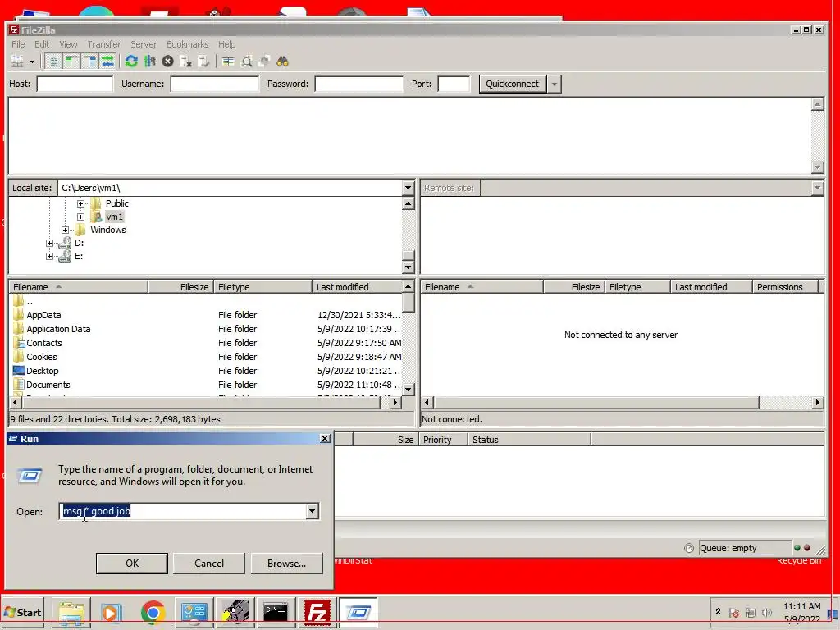Open the Quickconnect history dropdown
The width and height of the screenshot is (840, 630).
[555, 84]
